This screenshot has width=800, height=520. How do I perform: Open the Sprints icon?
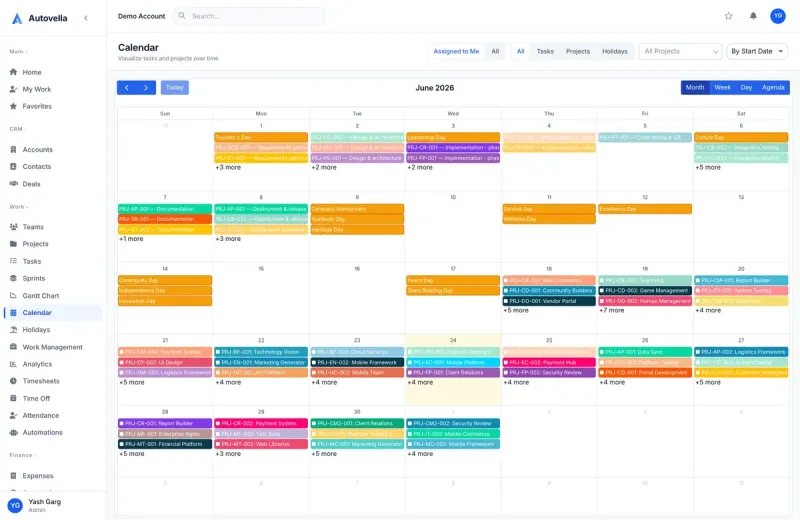13,278
